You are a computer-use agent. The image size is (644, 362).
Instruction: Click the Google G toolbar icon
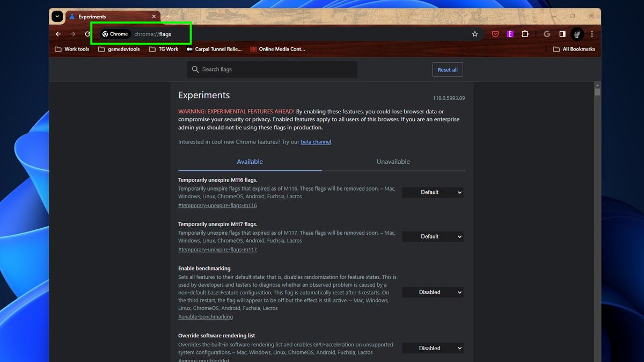[547, 34]
